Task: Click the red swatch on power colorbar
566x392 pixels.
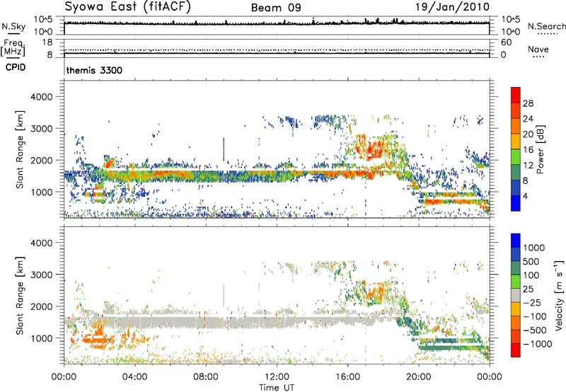Action: click(516, 95)
